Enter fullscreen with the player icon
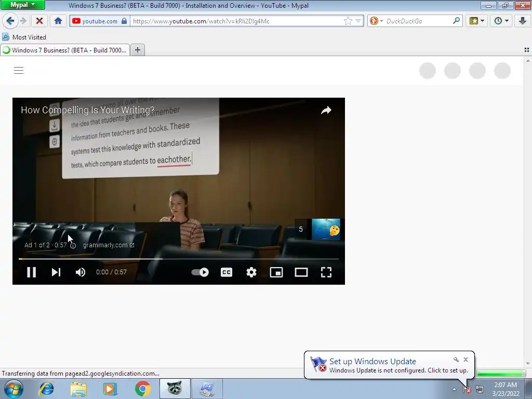Image resolution: width=532 pixels, height=399 pixels. 326,272
